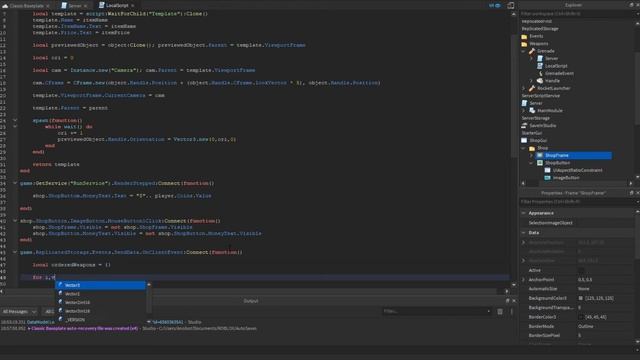This screenshot has width=640, height=360.
Task: Collapse the Appearance properties section
Action: (x=524, y=213)
